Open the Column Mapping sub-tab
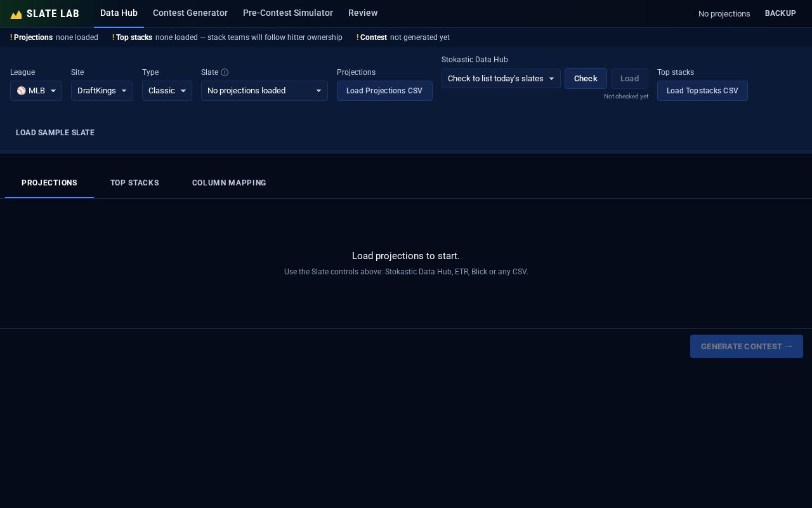This screenshot has width=812, height=508. click(x=229, y=183)
